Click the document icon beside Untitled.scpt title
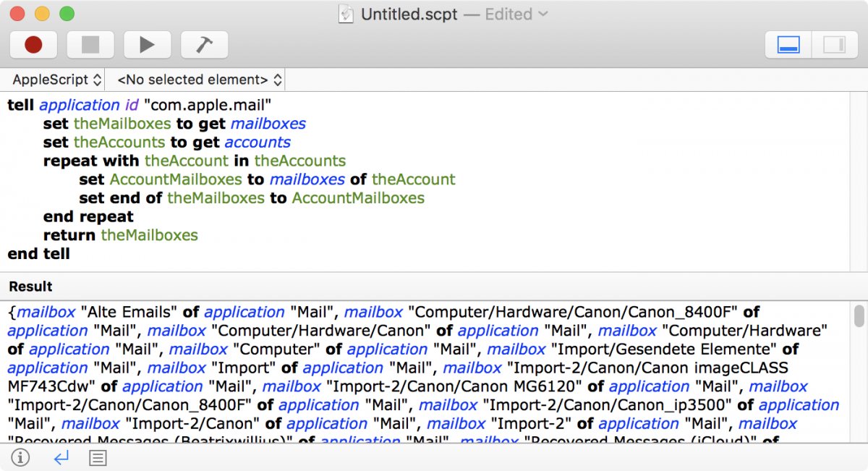Viewport: 868px width, 471px height. pyautogui.click(x=348, y=14)
